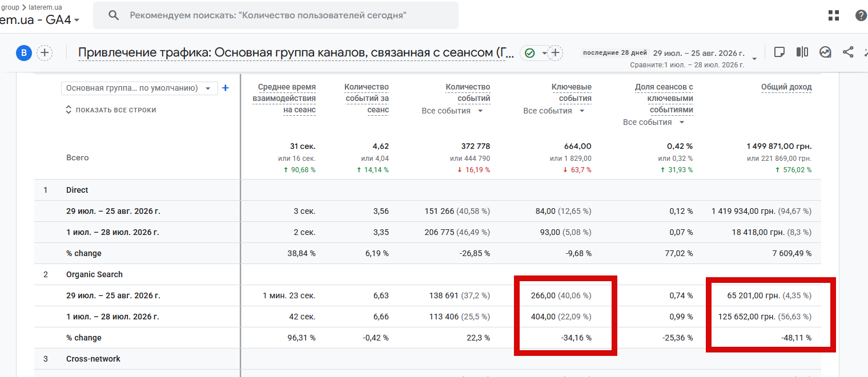Viewport: 868px width, 377px height.
Task: Sort by 'Среднее время взаимодействия на сеанс' column
Action: pyautogui.click(x=284, y=98)
